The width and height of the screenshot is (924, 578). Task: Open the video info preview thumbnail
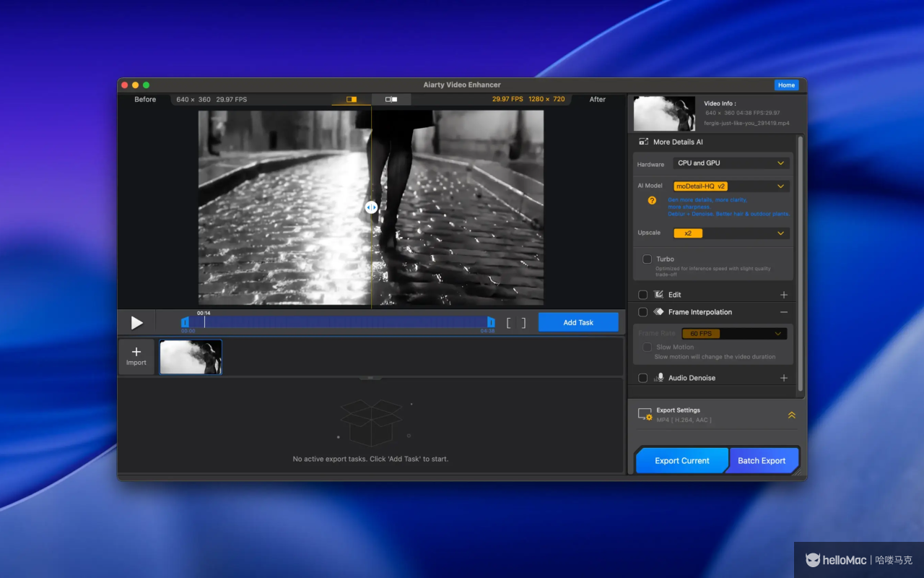(x=664, y=113)
